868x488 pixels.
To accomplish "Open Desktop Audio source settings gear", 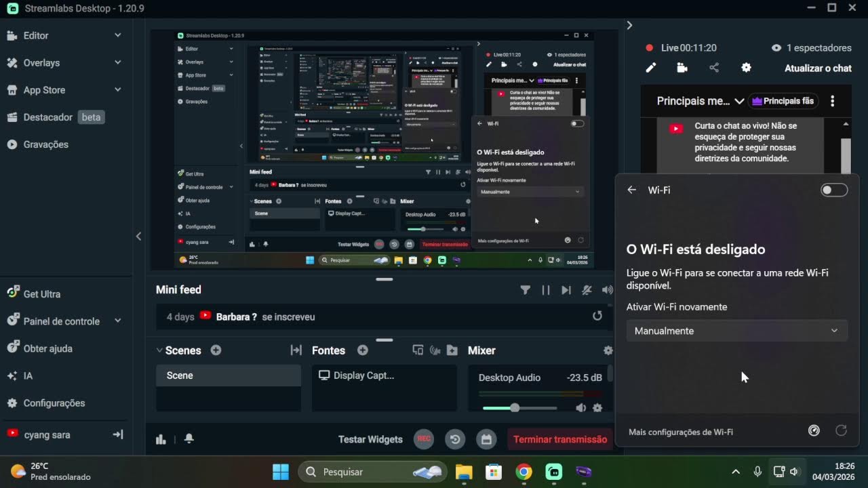I will (597, 408).
